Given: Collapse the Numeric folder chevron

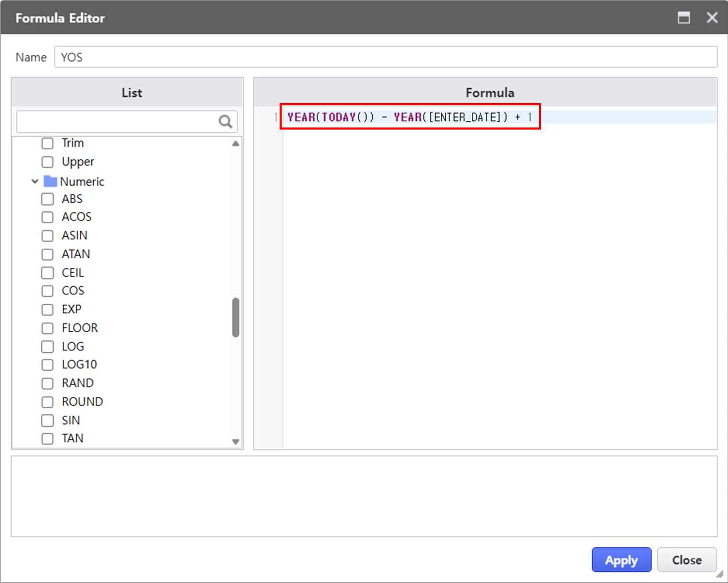Looking at the screenshot, I should [x=35, y=181].
